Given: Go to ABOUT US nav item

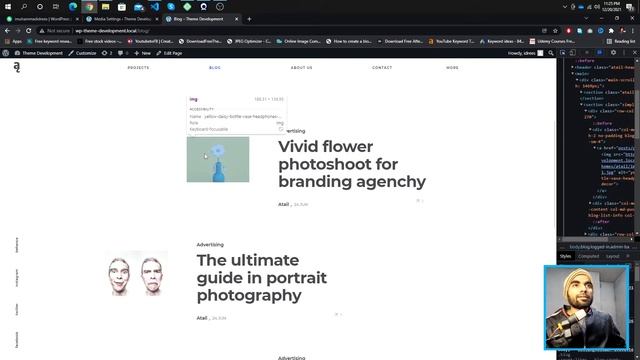Looking at the screenshot, I should tap(302, 68).
